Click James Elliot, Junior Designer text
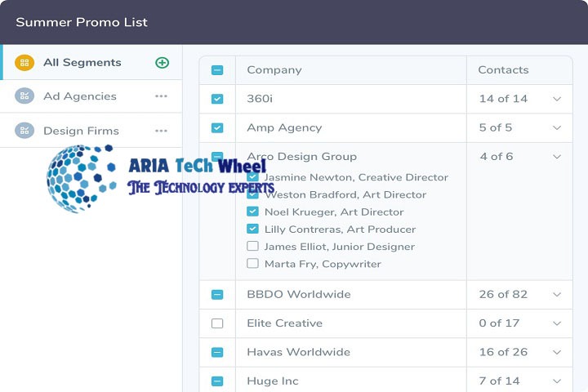 coord(340,247)
